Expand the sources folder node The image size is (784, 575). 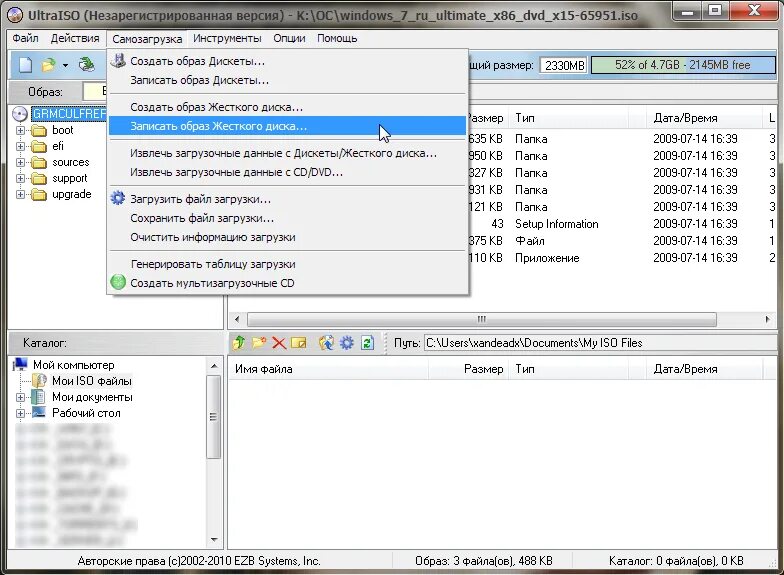pos(20,162)
